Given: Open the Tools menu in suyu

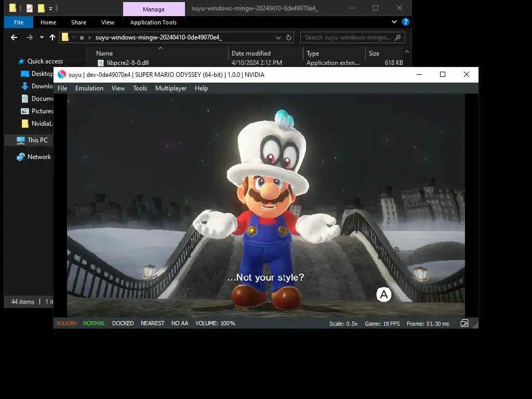Looking at the screenshot, I should tap(140, 88).
